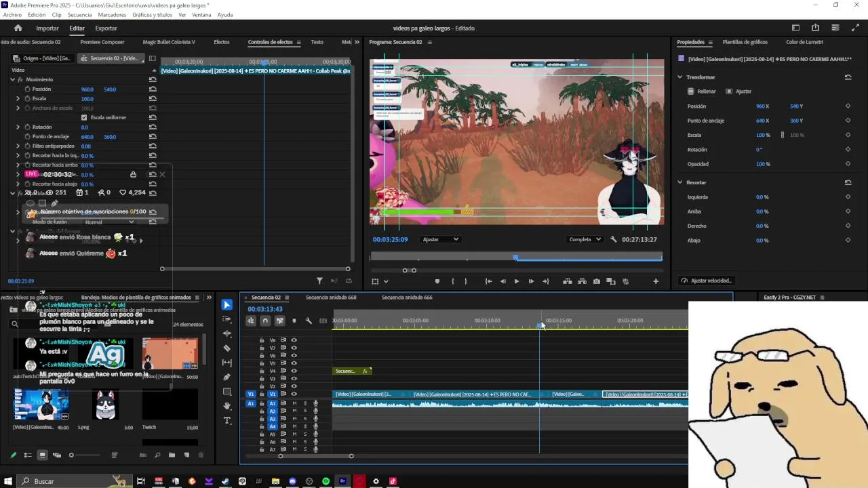
Task: Open the filter properties funnel icon
Action: [319, 281]
